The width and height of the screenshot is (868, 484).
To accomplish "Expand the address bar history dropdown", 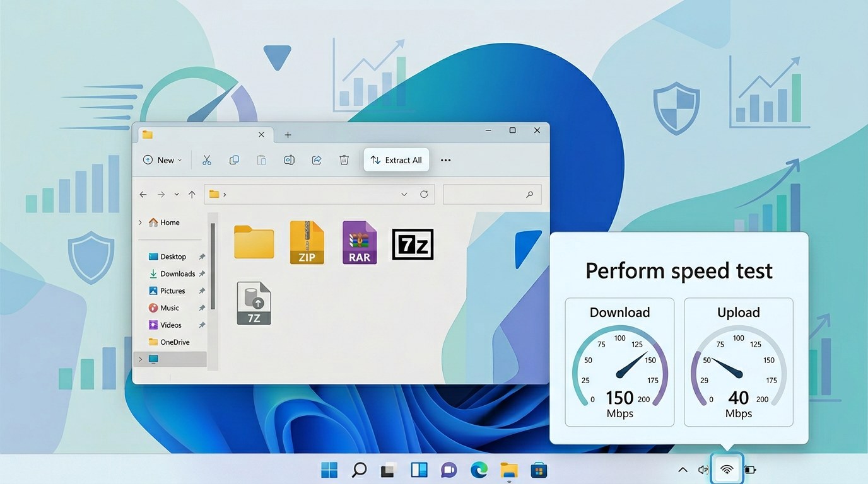I will [404, 195].
